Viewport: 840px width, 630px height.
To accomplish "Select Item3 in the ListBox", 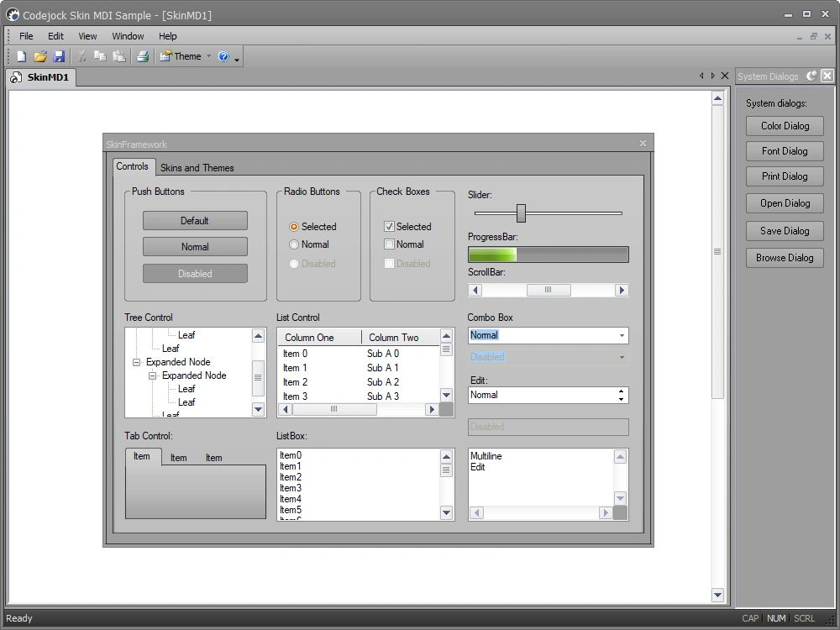I will [291, 488].
